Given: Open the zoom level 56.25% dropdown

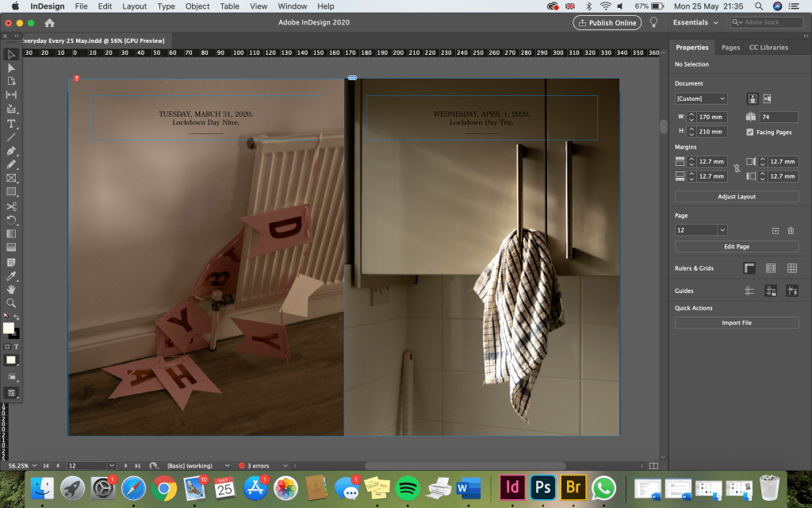Looking at the screenshot, I should (x=34, y=465).
